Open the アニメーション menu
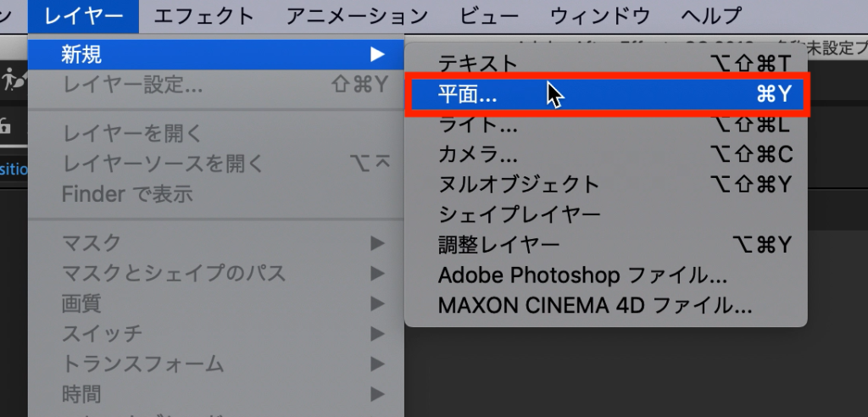868x417 pixels. pyautogui.click(x=357, y=16)
